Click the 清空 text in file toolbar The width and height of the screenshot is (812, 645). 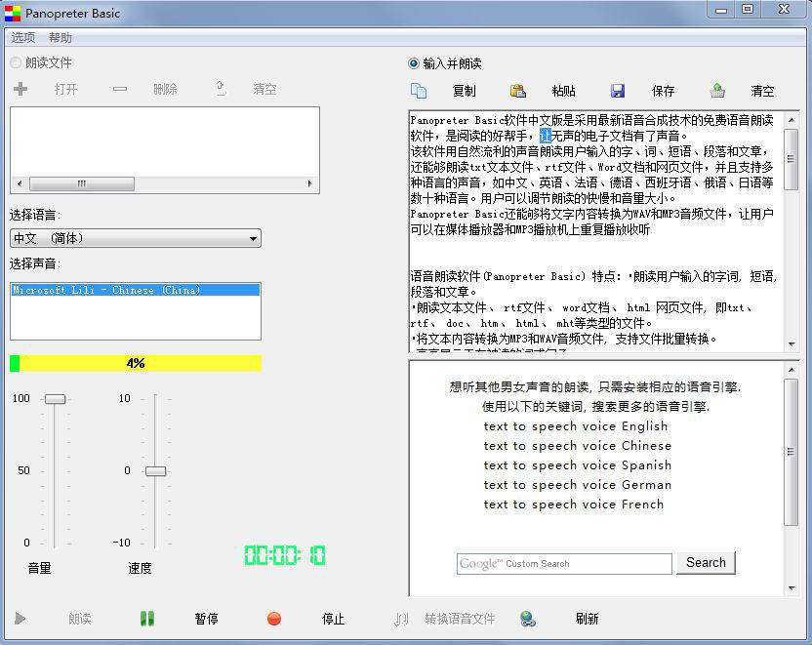[x=264, y=89]
